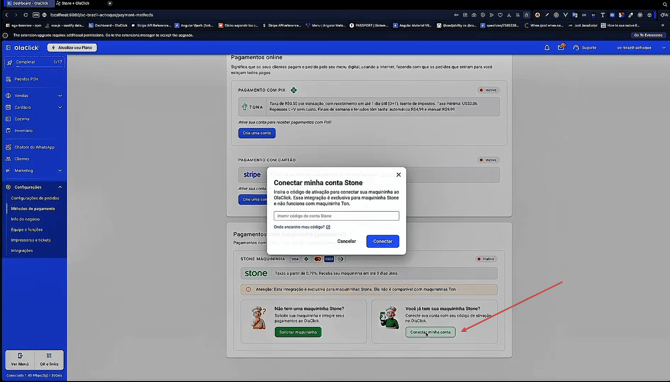The height and width of the screenshot is (382, 670).
Task: Open the Completar 1/17 progress item
Action: click(x=34, y=62)
